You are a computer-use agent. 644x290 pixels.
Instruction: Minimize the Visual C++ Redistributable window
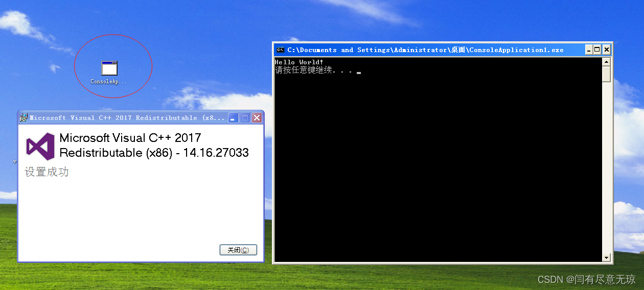234,118
